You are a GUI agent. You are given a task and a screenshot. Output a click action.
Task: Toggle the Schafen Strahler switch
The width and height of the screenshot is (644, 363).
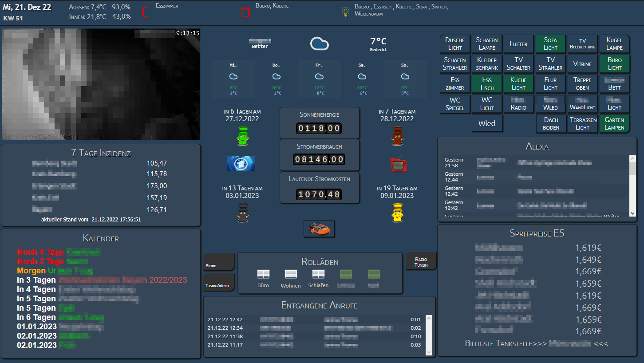[x=455, y=64]
